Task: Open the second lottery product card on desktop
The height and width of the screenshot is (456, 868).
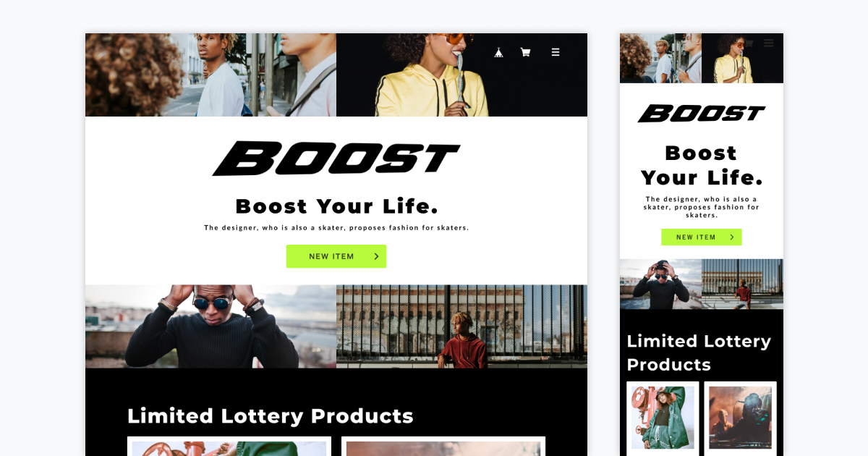Action: (443, 446)
